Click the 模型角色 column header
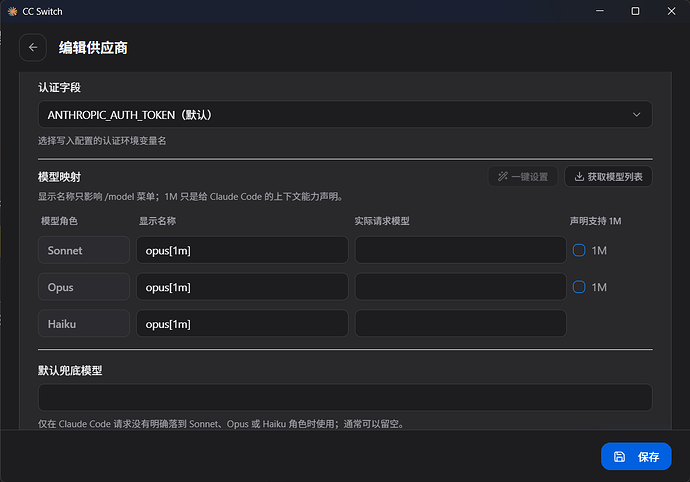The width and height of the screenshot is (690, 482). coord(59,221)
